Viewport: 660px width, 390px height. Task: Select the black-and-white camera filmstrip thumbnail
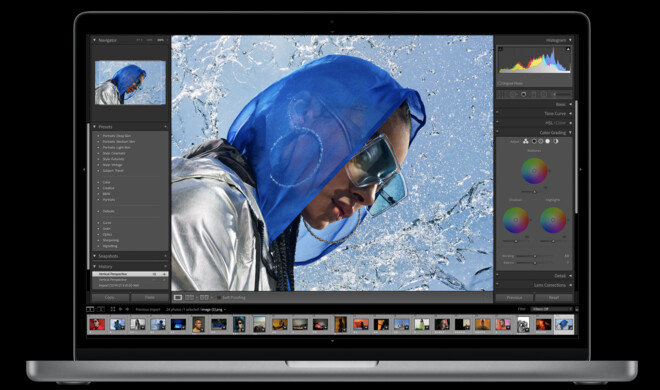pyautogui.click(x=523, y=324)
